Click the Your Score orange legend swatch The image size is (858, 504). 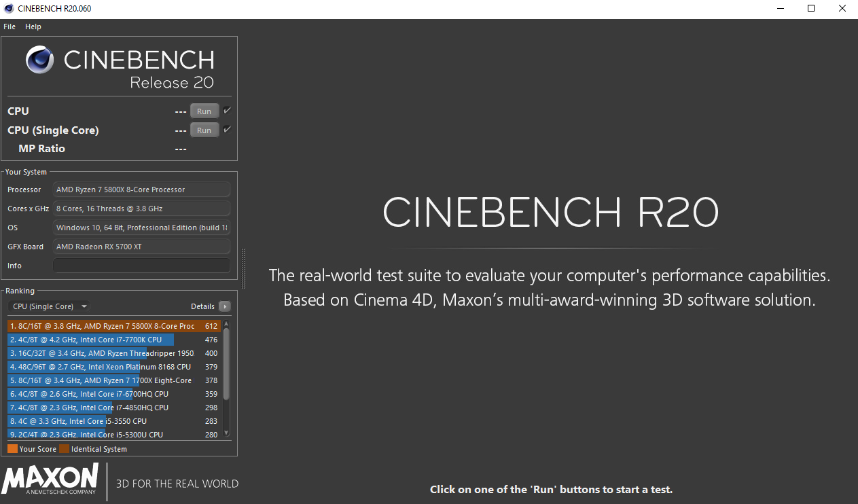point(12,449)
